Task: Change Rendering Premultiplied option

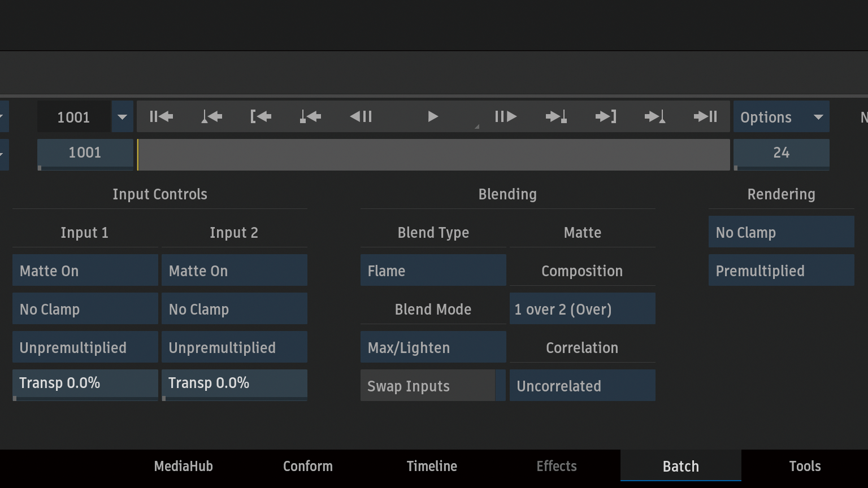Action: (x=782, y=271)
